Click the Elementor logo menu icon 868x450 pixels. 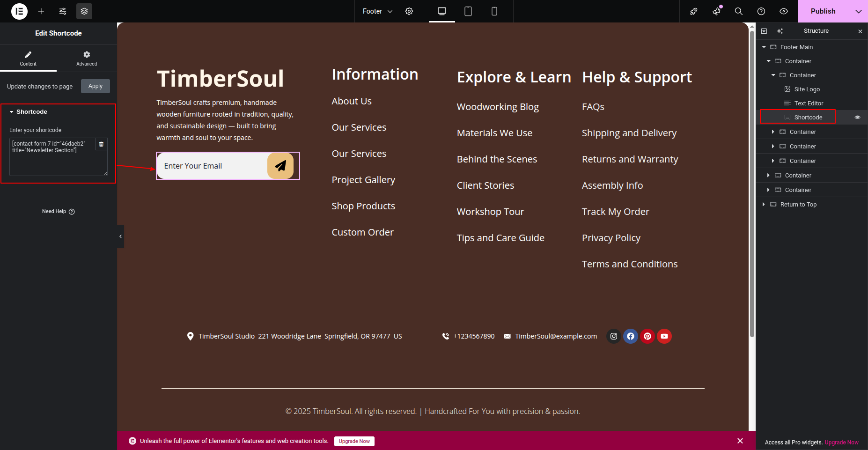click(19, 11)
